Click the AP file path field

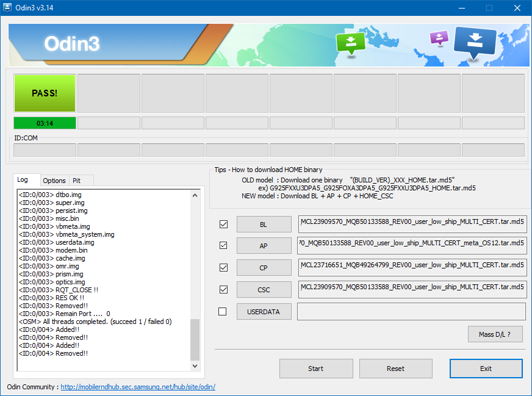point(412,246)
